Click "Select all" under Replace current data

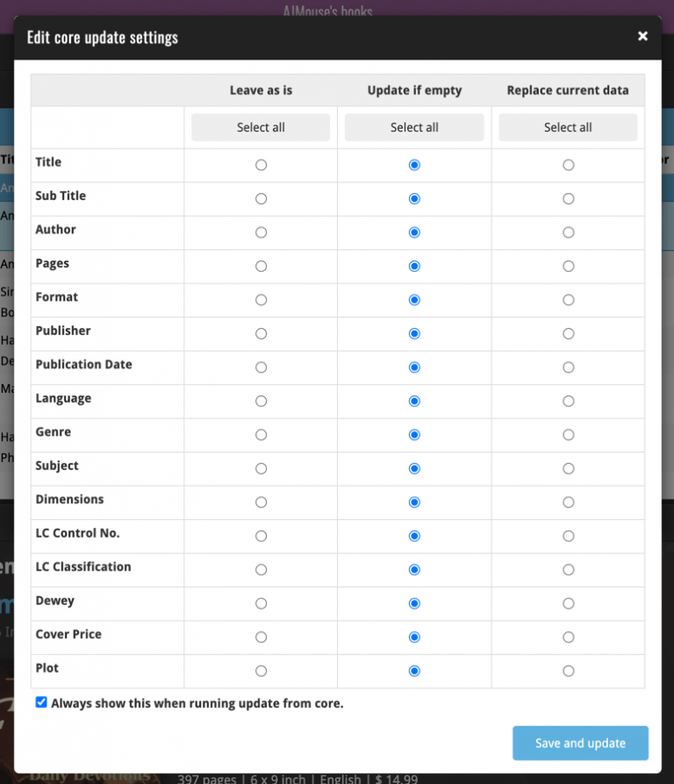(568, 126)
